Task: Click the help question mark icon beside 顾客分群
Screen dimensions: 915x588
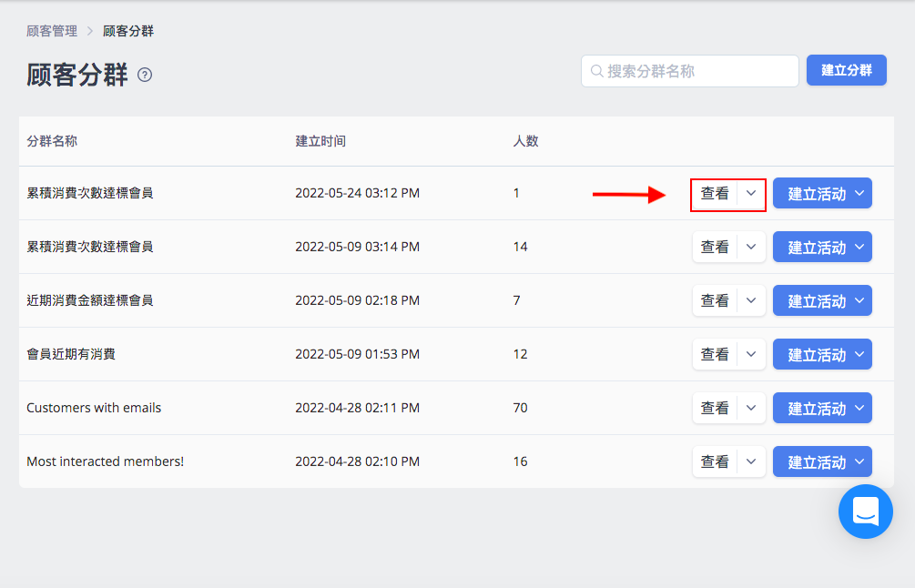Action: coord(145,75)
